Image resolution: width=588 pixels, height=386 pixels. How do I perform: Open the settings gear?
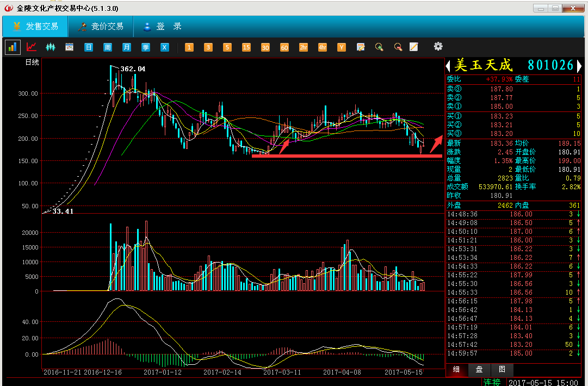[438, 46]
